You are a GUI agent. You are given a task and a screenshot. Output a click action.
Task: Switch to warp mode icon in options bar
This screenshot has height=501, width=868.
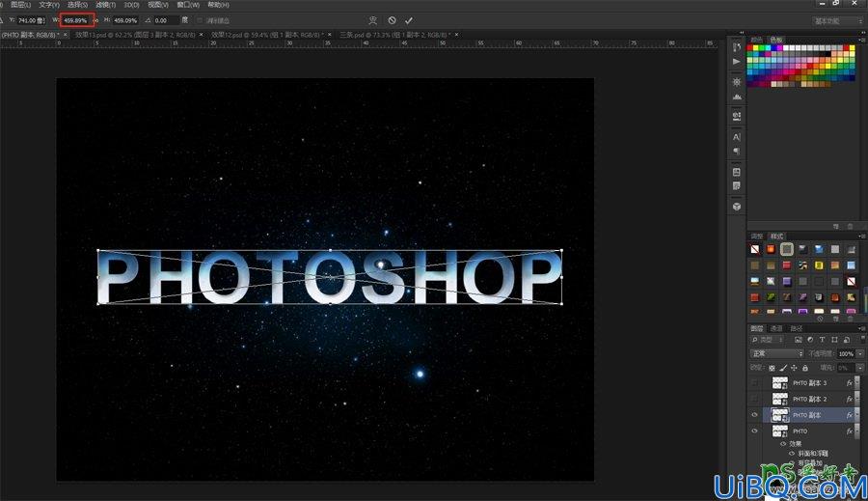click(372, 20)
